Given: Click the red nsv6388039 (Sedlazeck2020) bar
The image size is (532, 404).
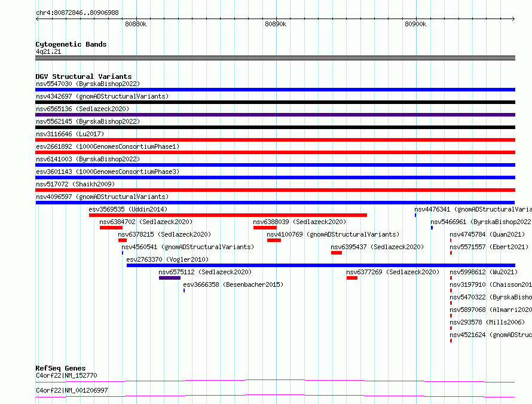Looking at the screenshot, I should pos(265,228).
